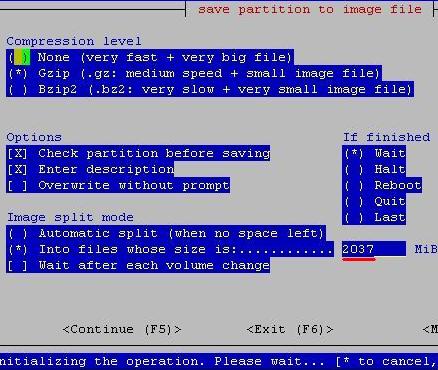The width and height of the screenshot is (438, 370).
Task: Click the Options section heading
Action: [34, 137]
